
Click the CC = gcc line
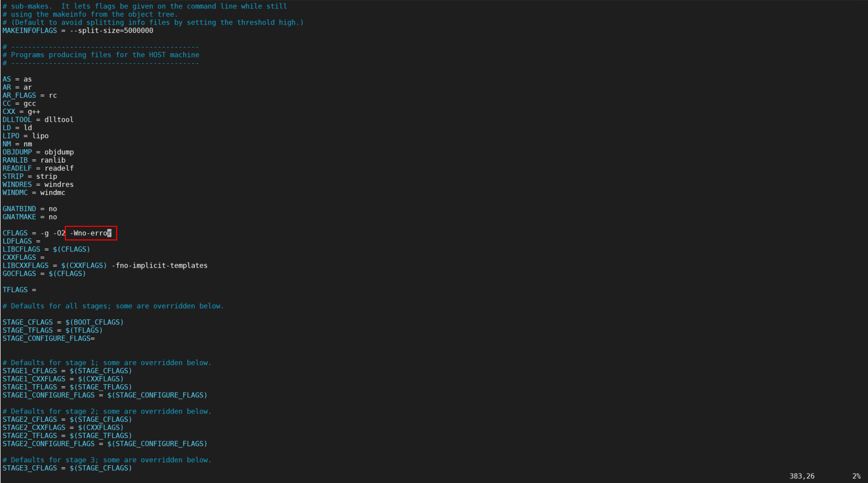click(19, 103)
